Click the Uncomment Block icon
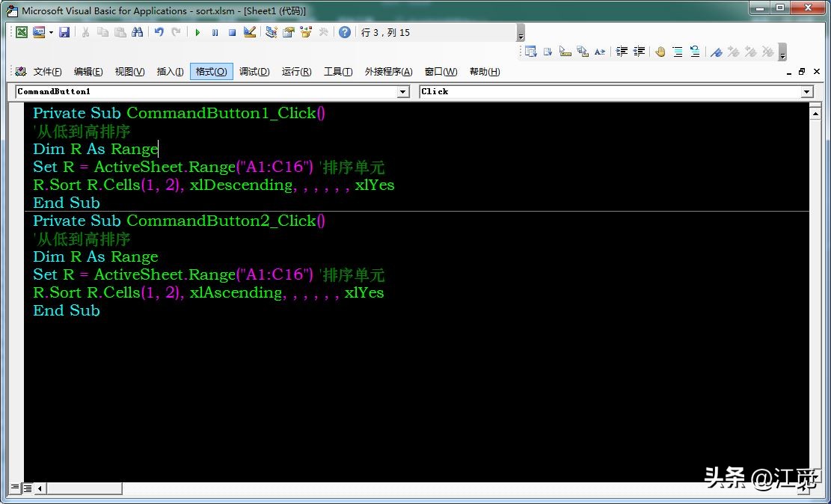The image size is (831, 504). point(695,52)
